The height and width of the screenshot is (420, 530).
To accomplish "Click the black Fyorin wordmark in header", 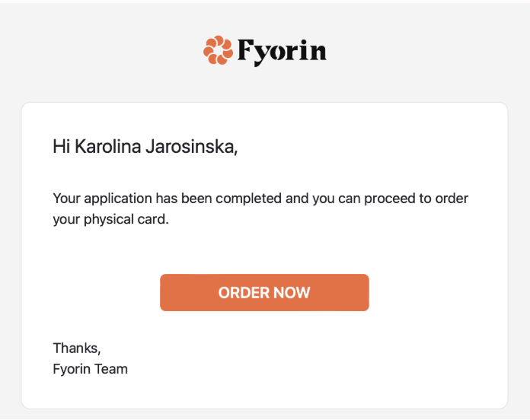I will 283,52.
